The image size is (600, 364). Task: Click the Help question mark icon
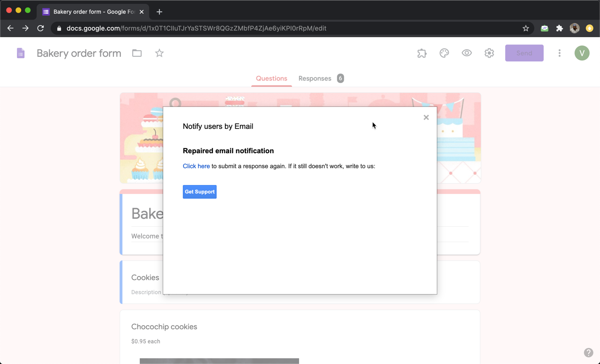589,352
